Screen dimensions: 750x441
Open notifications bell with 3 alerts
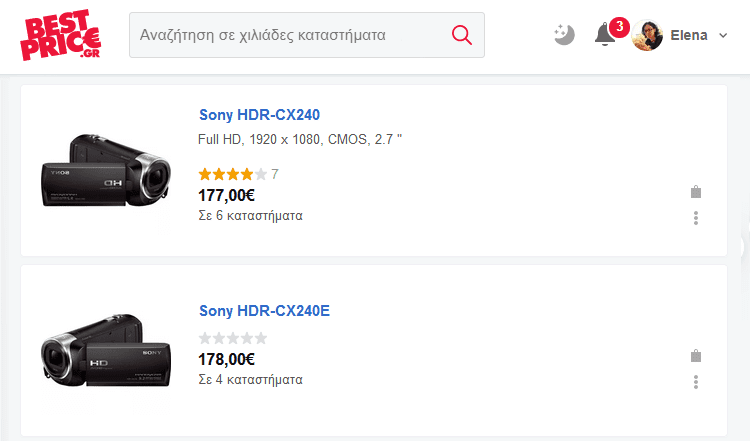(607, 33)
